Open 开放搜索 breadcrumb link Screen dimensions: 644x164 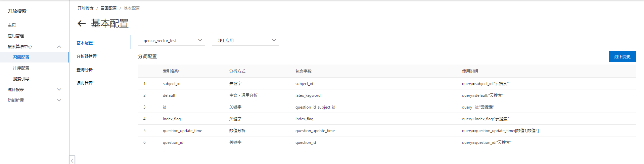[86, 8]
